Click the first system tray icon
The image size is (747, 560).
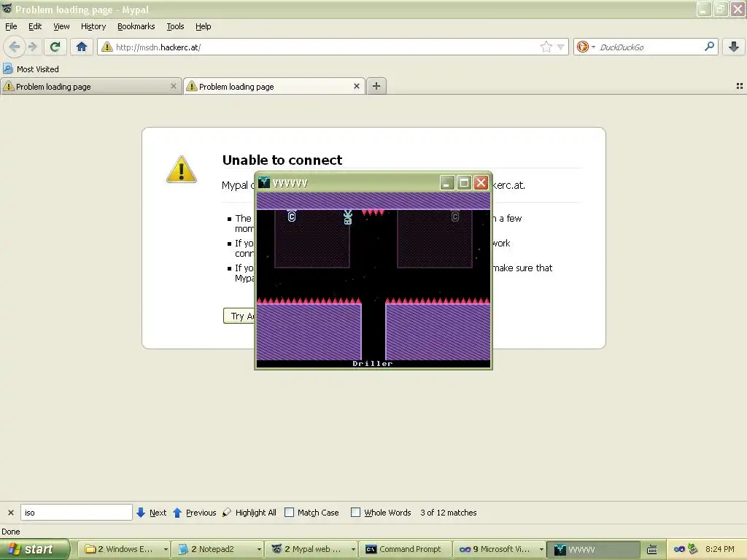click(679, 549)
